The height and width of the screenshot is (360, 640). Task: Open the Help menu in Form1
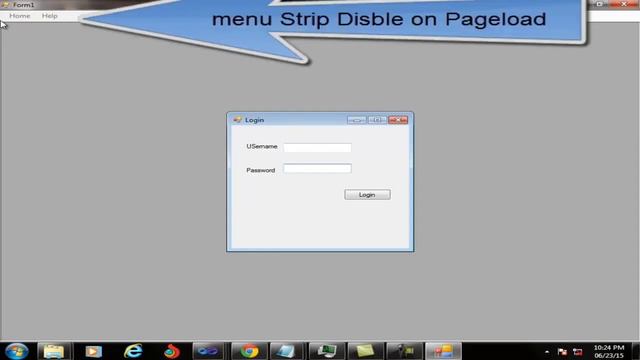49,16
